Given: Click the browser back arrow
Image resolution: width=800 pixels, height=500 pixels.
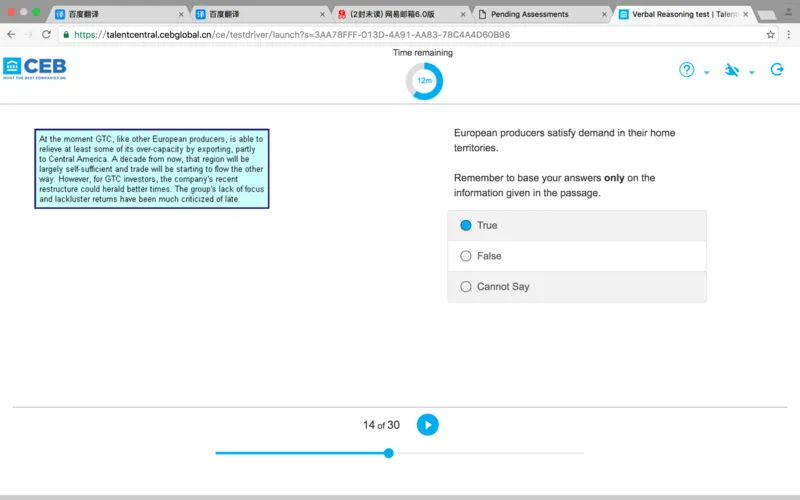Looking at the screenshot, I should 11,34.
